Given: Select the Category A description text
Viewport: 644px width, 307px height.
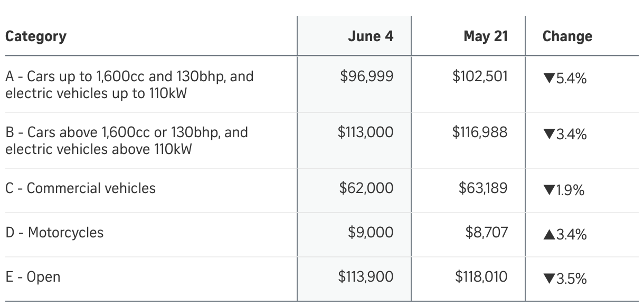Looking at the screenshot, I should coord(129,85).
